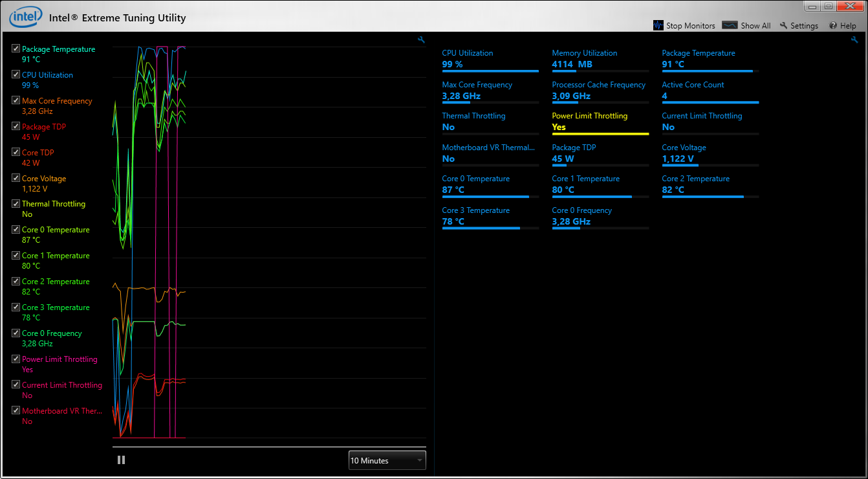
Task: Toggle the Motherboard VR Thermal checkbox
Action: (x=16, y=410)
